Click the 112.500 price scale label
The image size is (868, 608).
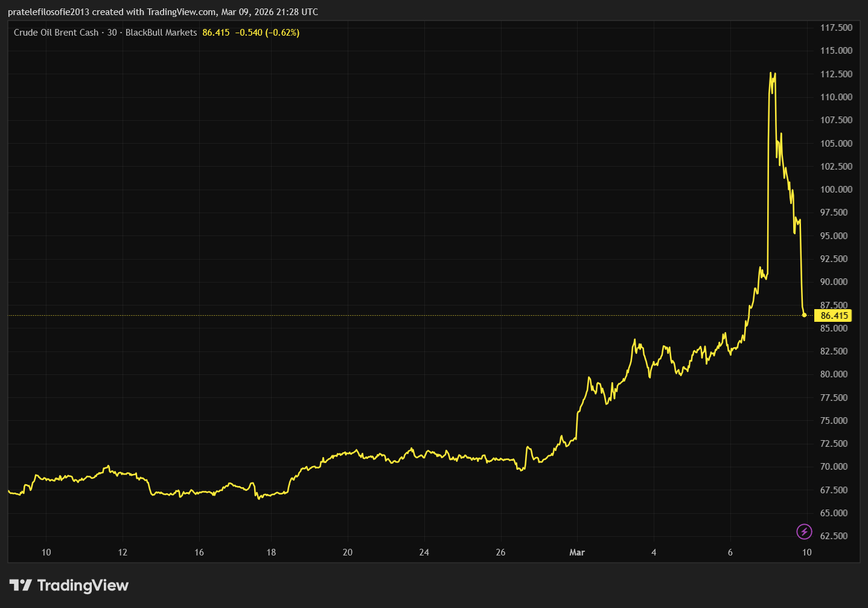(836, 74)
